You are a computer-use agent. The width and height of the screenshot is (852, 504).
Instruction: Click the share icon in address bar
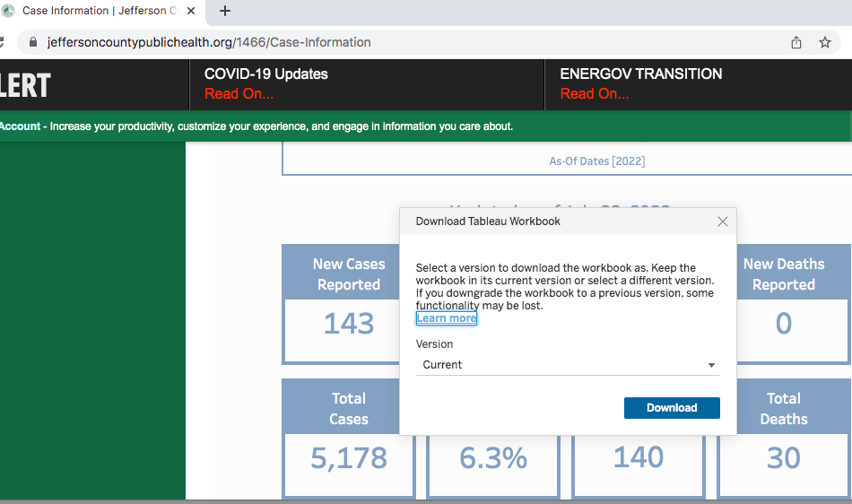pyautogui.click(x=796, y=42)
